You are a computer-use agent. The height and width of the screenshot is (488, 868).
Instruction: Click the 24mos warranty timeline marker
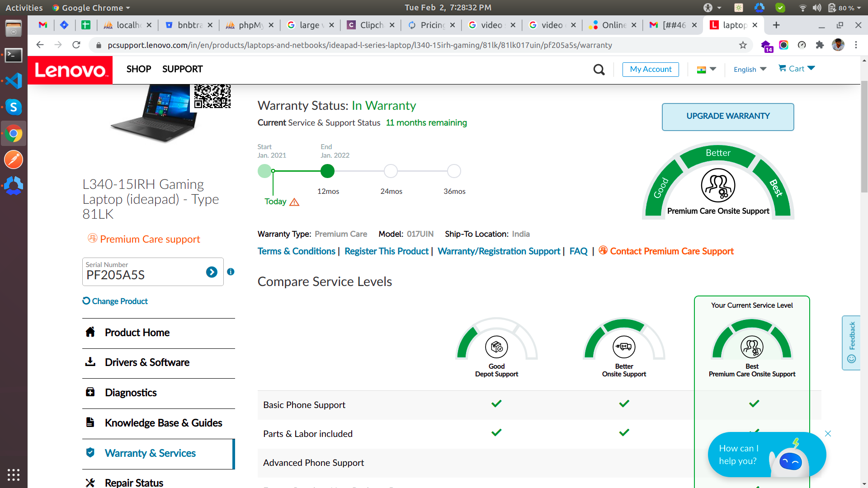(x=391, y=171)
